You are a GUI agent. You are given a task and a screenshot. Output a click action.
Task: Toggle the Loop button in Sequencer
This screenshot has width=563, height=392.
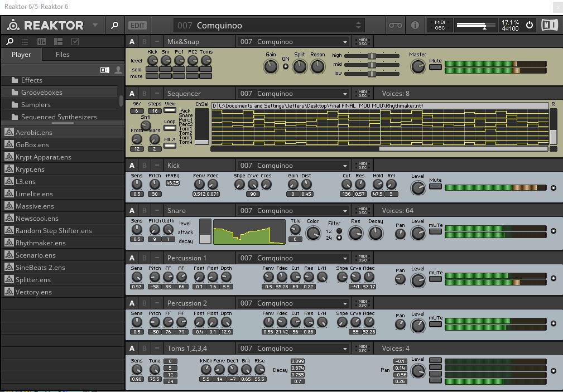coord(170,128)
